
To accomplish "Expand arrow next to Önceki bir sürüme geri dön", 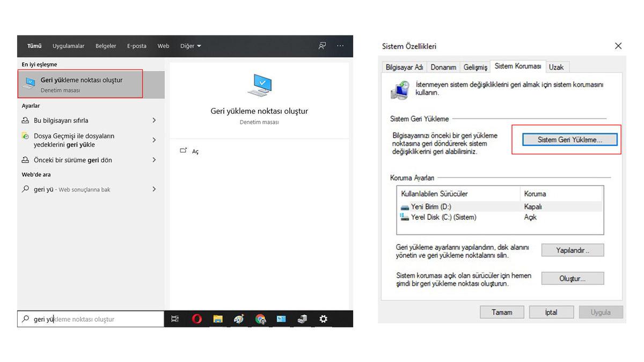I will click(x=154, y=160).
